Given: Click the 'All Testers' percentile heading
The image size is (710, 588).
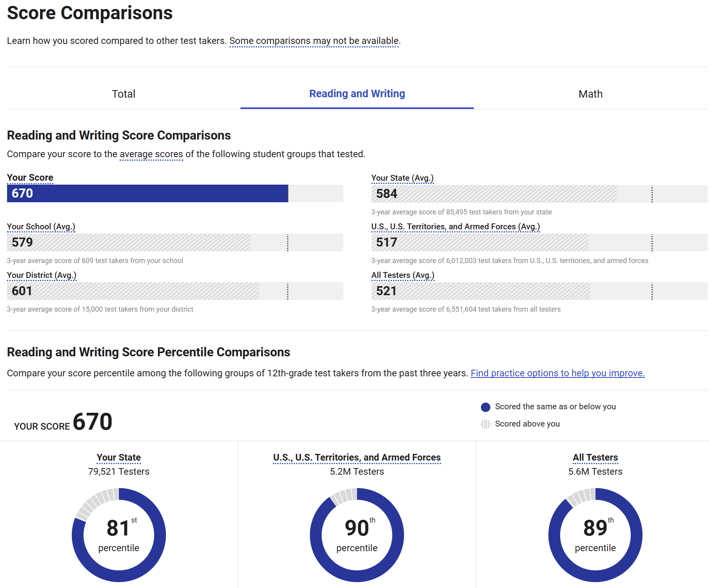Looking at the screenshot, I should [595, 457].
